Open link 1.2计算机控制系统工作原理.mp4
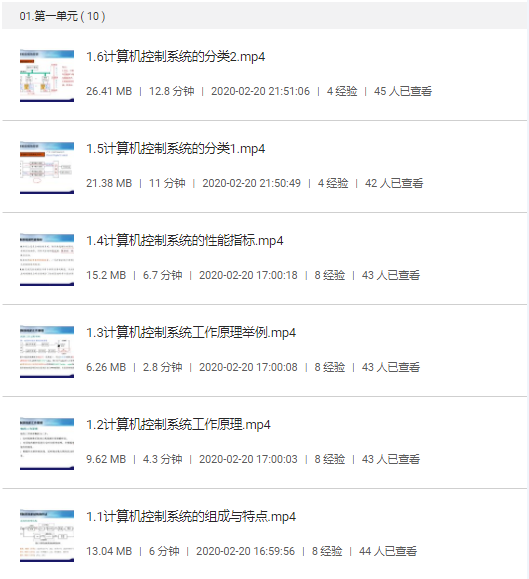 (x=178, y=424)
